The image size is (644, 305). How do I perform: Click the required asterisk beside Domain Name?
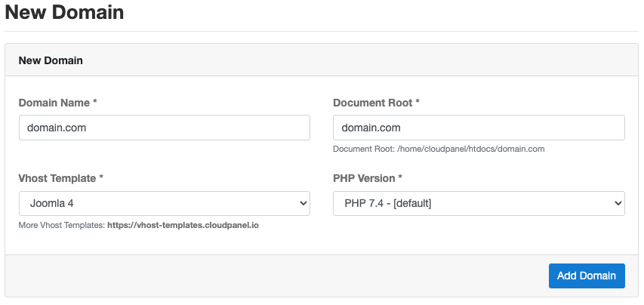pyautogui.click(x=95, y=102)
